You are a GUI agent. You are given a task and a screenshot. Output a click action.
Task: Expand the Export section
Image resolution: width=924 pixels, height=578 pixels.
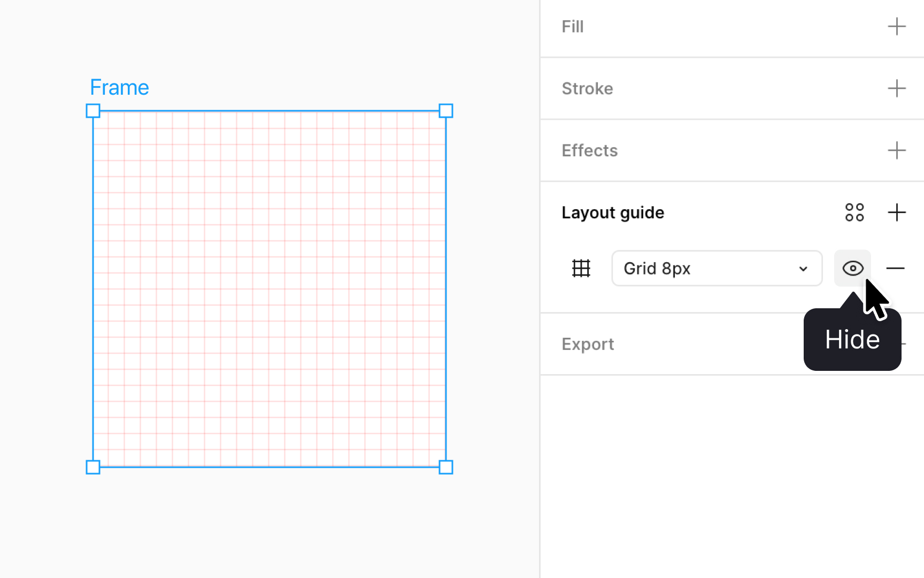point(588,344)
